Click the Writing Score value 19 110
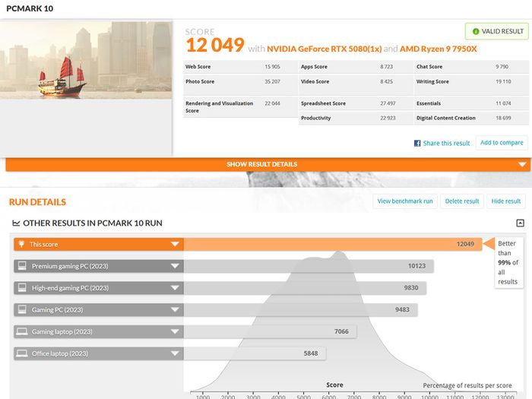The height and width of the screenshot is (399, 532). point(503,81)
